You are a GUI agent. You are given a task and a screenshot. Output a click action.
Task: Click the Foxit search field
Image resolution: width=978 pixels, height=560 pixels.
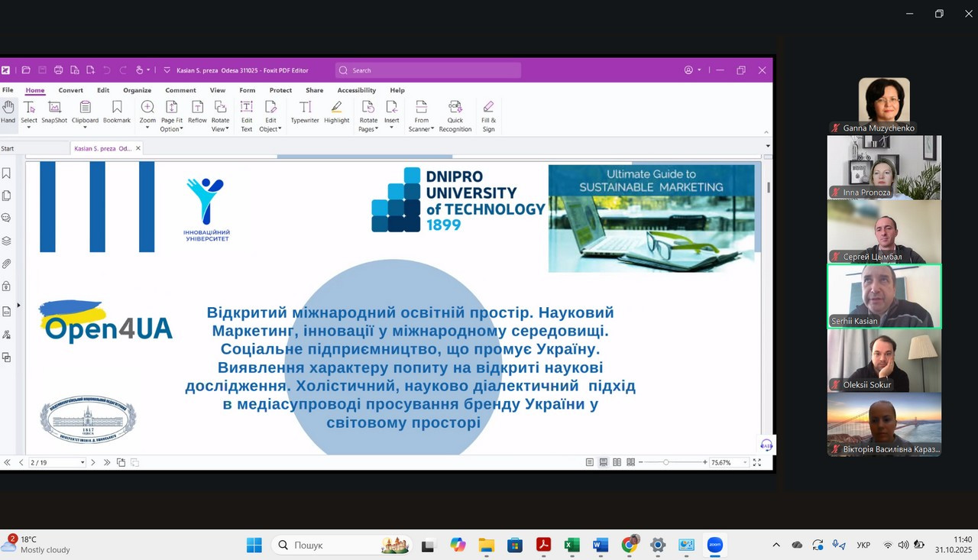(x=428, y=70)
